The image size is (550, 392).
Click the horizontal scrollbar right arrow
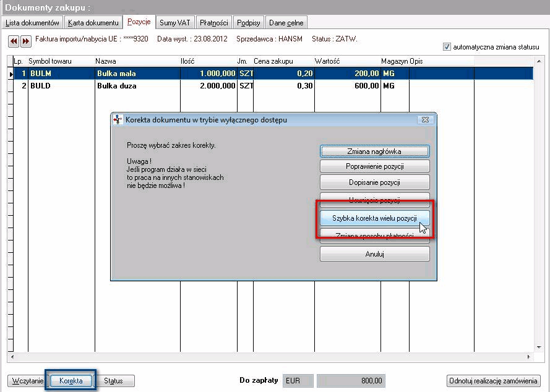[x=528, y=357]
